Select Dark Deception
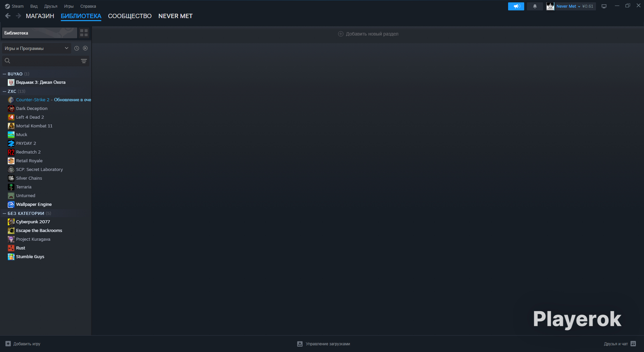Viewport: 644px width, 352px height. (32, 108)
